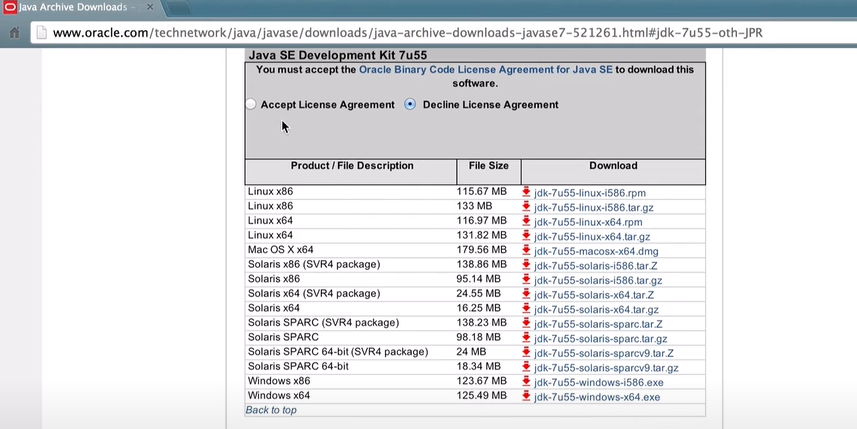
Task: Click the home icon in browser toolbar
Action: (15, 33)
